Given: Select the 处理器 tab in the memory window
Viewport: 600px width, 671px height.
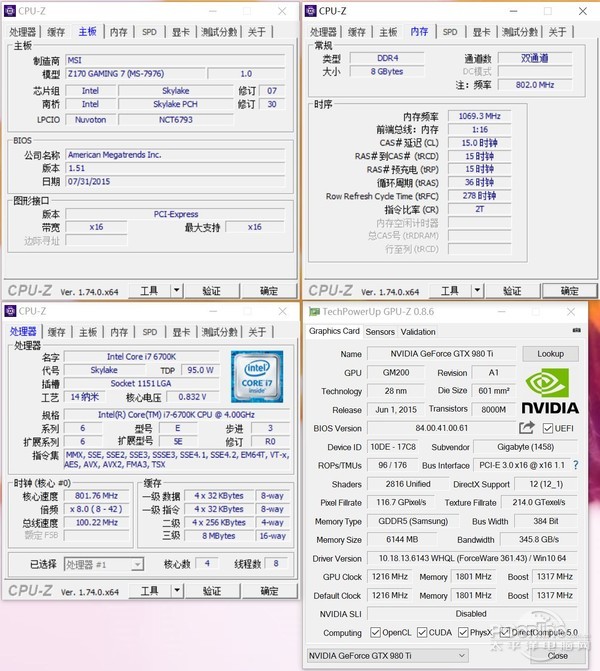Looking at the screenshot, I should pos(323,32).
